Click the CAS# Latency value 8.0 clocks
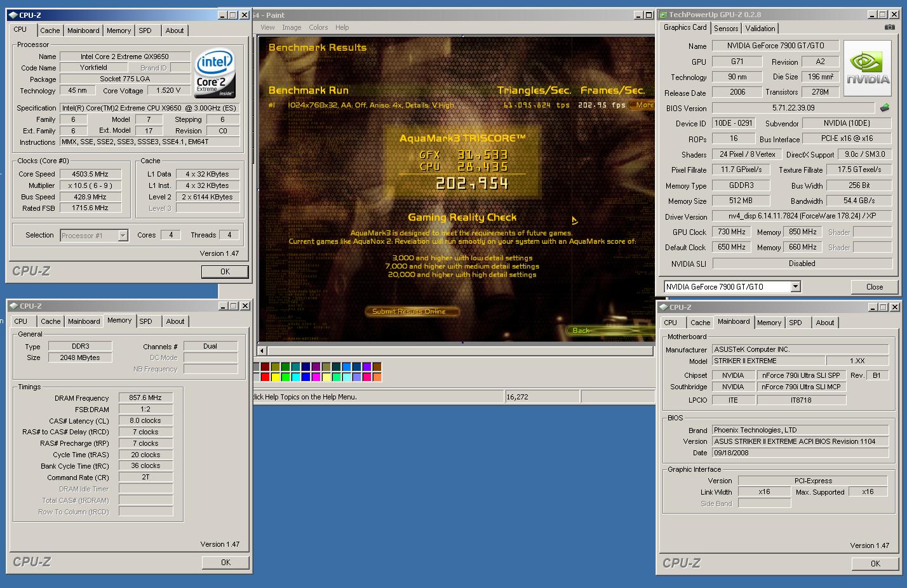Viewport: 907px width, 588px height. pyautogui.click(x=145, y=421)
